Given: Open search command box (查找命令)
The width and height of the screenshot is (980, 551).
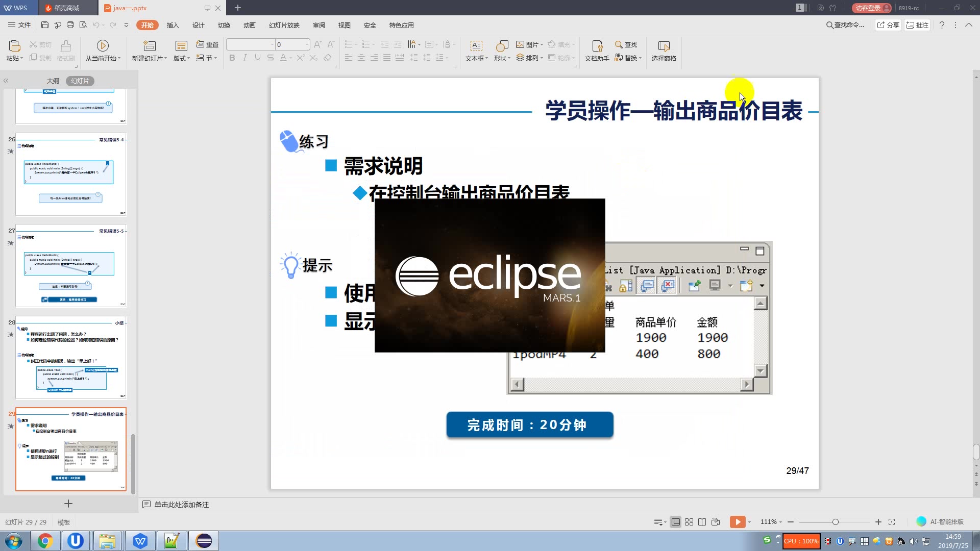Looking at the screenshot, I should point(845,25).
